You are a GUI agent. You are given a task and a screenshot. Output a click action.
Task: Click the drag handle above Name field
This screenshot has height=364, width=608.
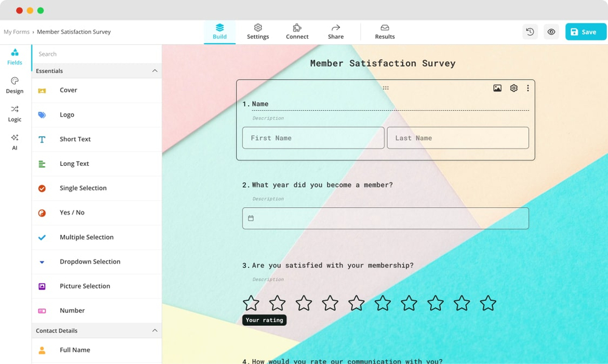pyautogui.click(x=385, y=88)
